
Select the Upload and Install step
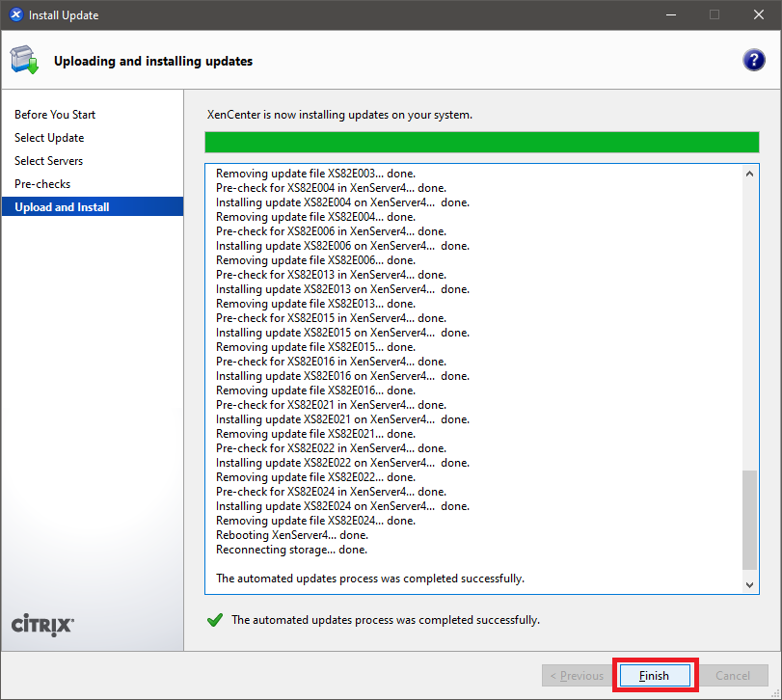pos(62,207)
